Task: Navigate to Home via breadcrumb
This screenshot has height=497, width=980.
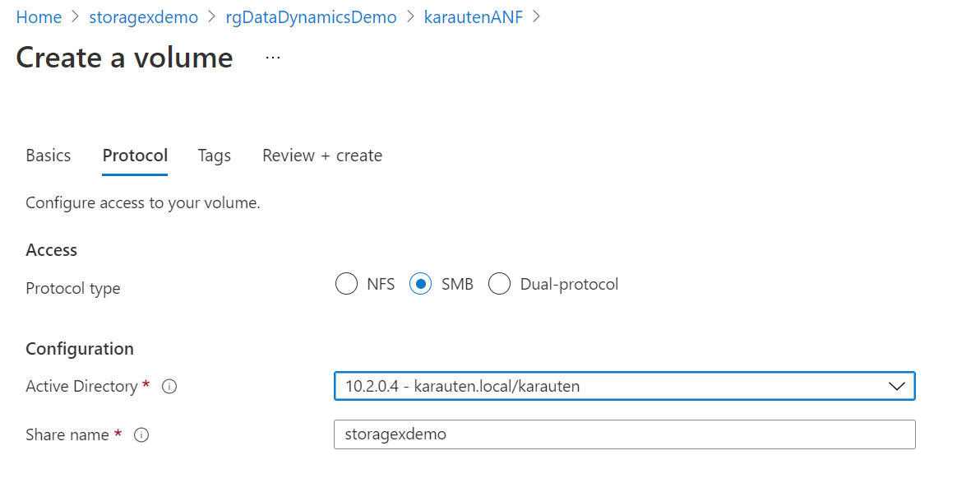Action: [39, 16]
